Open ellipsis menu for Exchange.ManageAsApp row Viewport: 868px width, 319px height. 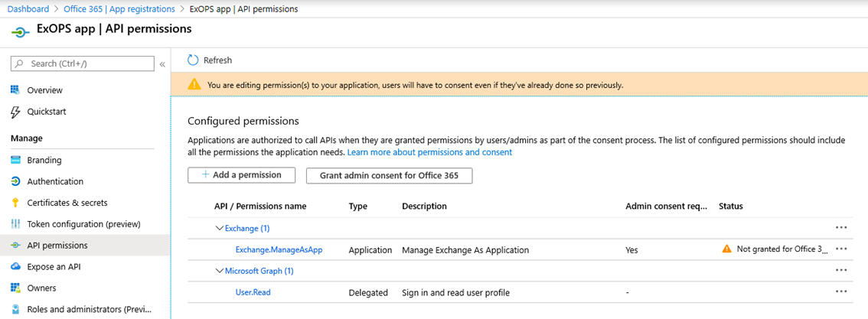pos(841,249)
